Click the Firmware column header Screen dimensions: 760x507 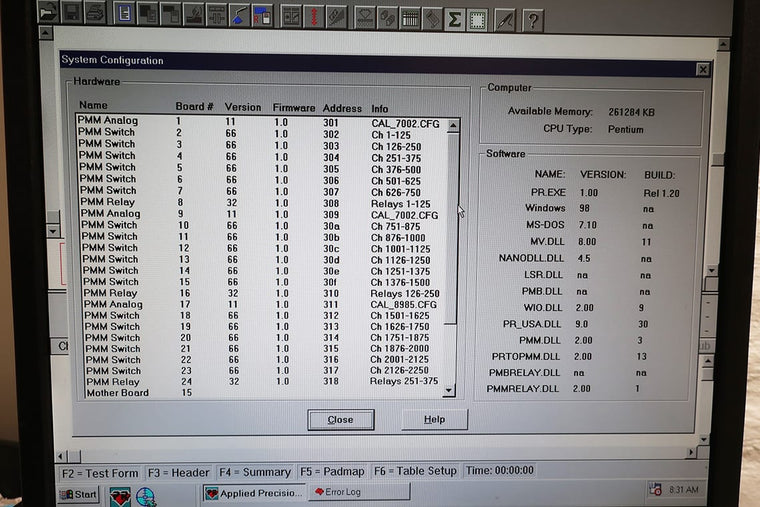294,108
